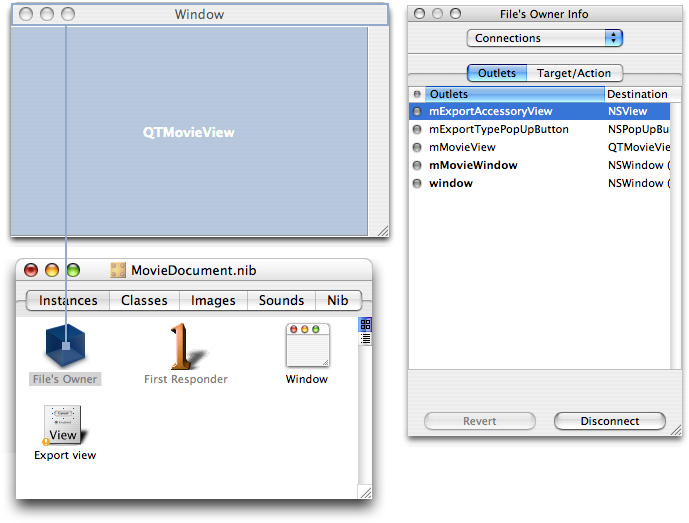Switch to icon view mode in MovieDocument.nib
This screenshot has width=689, height=523.
click(x=365, y=325)
